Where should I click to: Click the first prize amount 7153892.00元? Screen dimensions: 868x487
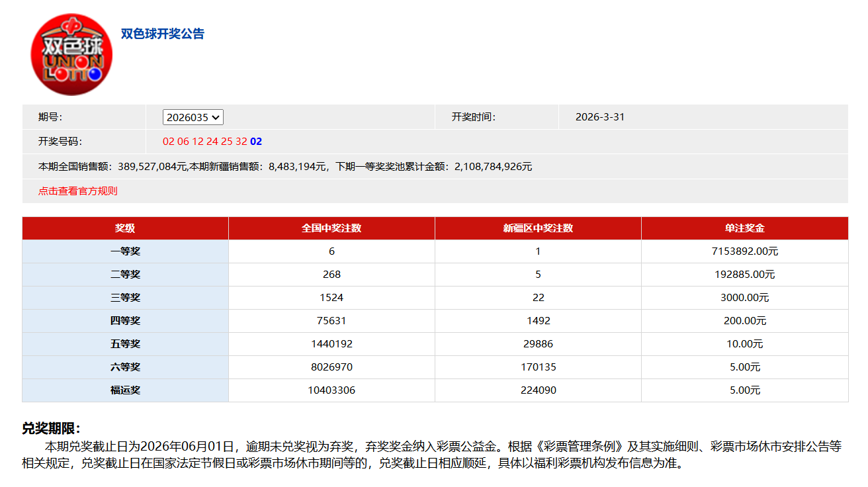[744, 251]
